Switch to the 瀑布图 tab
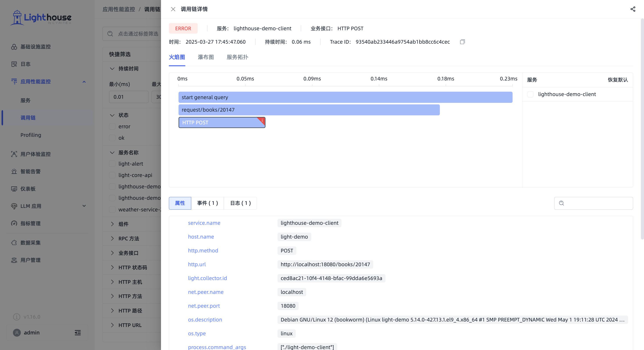The height and width of the screenshot is (350, 644). click(x=205, y=57)
